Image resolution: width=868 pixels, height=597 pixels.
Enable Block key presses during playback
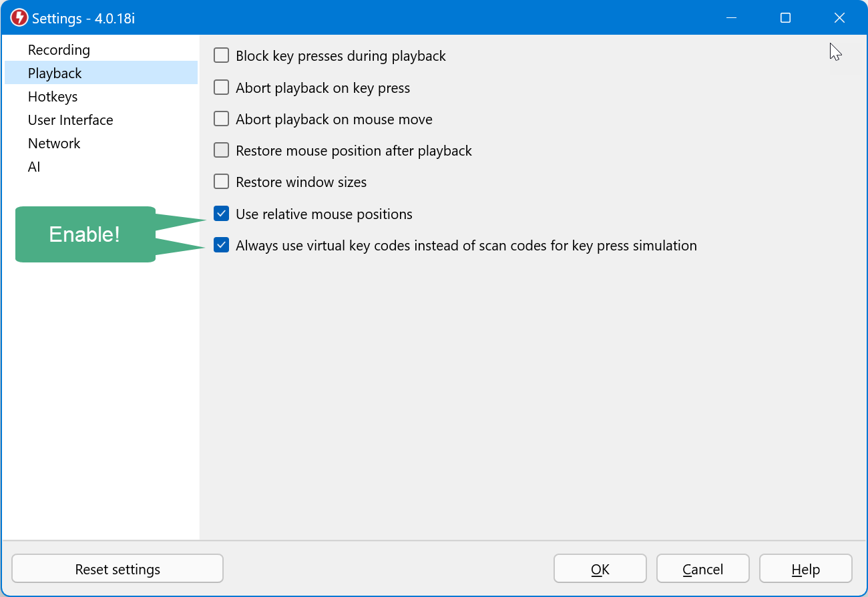pos(221,56)
